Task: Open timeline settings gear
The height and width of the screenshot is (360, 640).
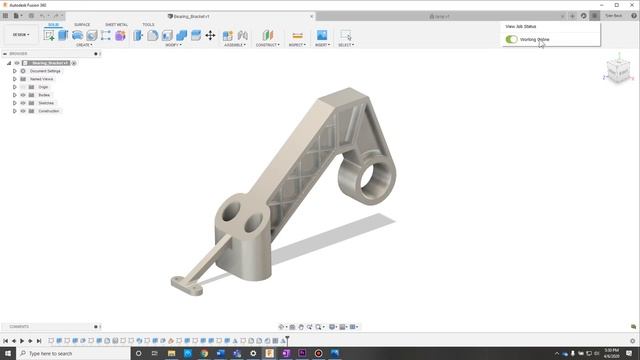Action: [633, 341]
